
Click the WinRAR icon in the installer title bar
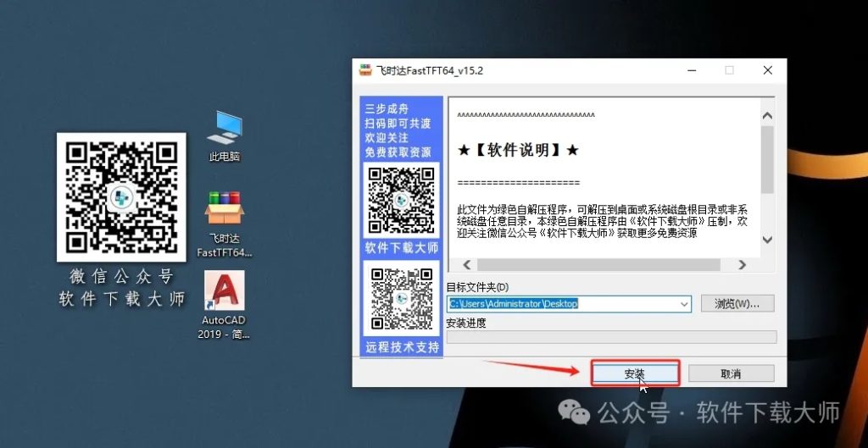(365, 70)
